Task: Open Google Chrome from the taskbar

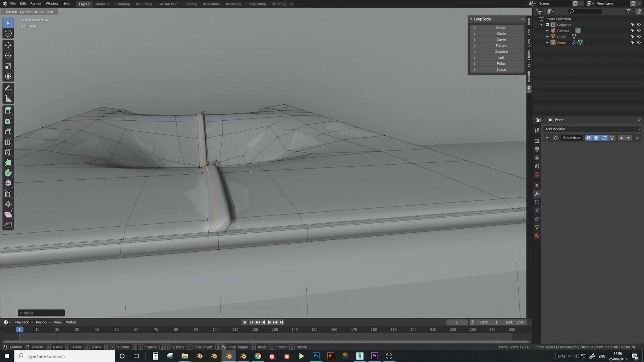Action: [x=258, y=356]
